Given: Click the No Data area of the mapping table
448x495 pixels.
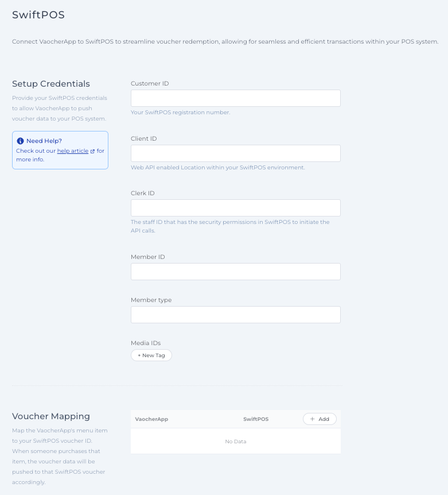Looking at the screenshot, I should [235, 441].
